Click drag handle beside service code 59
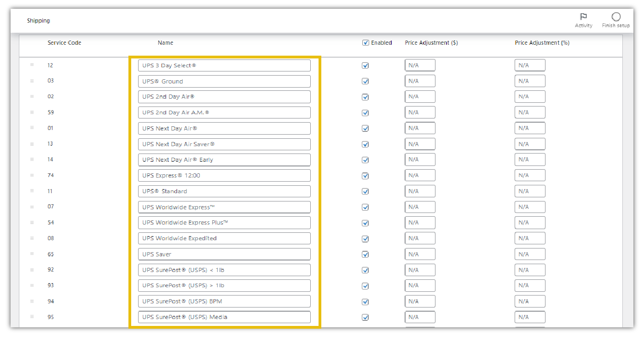This screenshot has width=644, height=337. click(32, 112)
